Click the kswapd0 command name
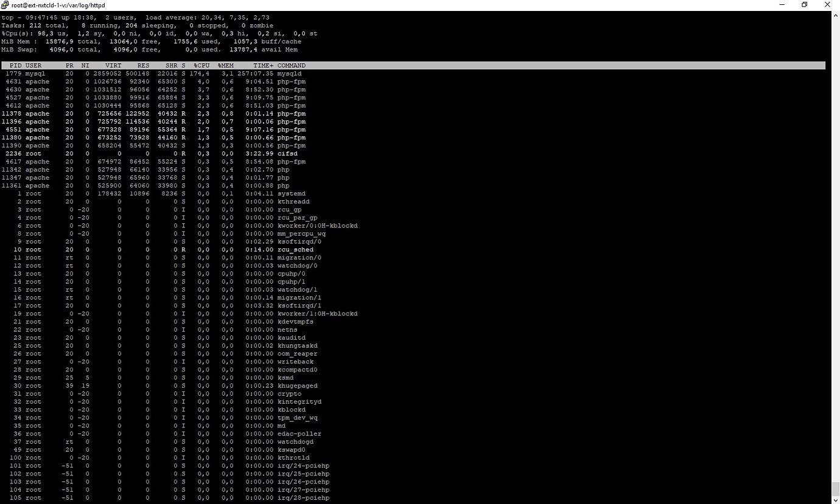840x504 pixels. tap(292, 449)
